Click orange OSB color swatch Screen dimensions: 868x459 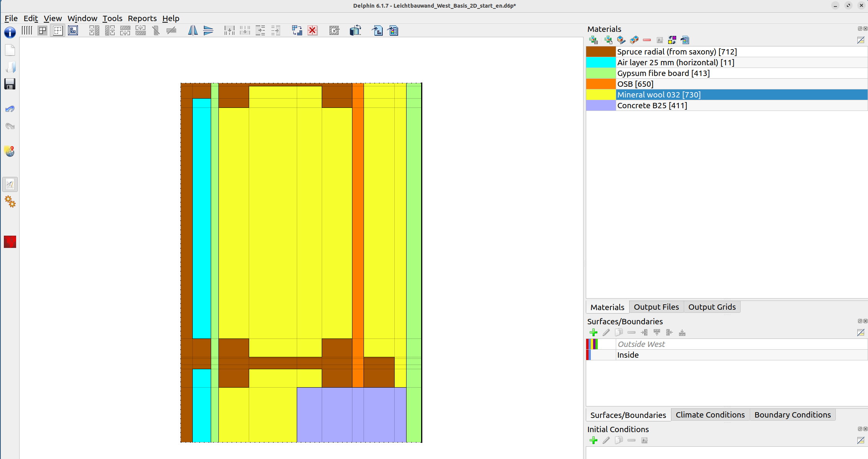pos(601,84)
